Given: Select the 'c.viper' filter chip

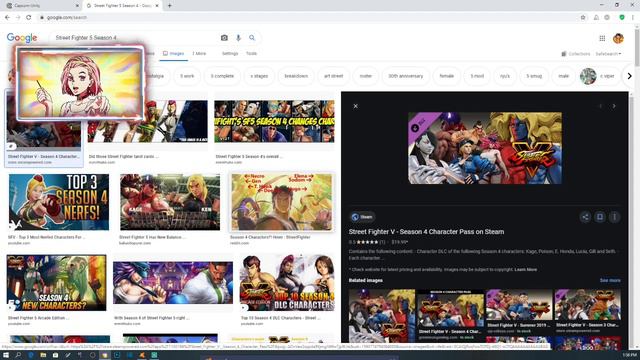Looking at the screenshot, I should click(599, 76).
